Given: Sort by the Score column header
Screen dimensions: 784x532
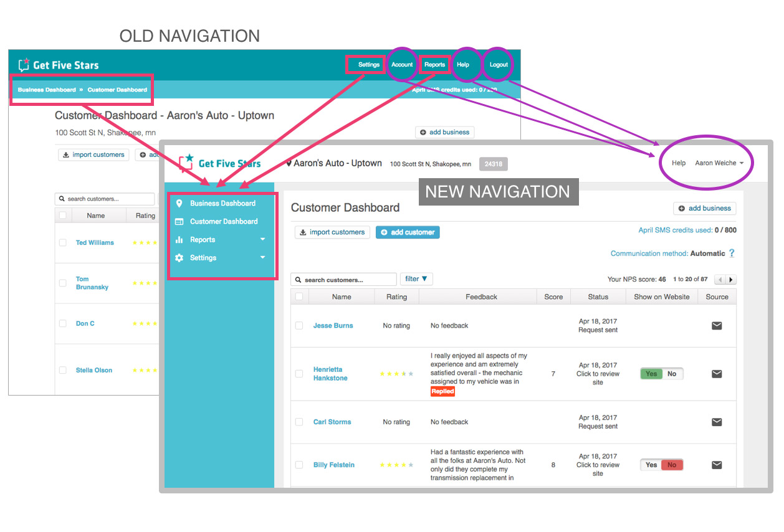Looking at the screenshot, I should pos(553,297).
